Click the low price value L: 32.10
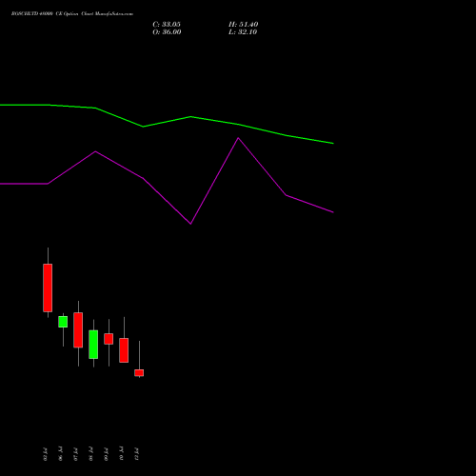 243,32
